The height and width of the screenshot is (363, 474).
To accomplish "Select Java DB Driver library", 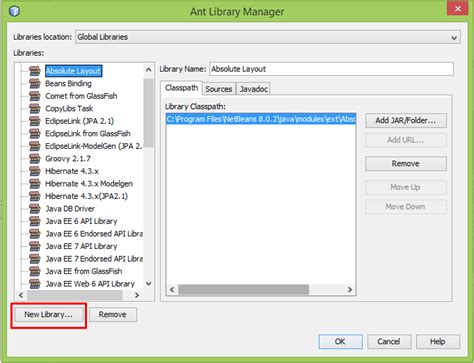I will pos(70,209).
